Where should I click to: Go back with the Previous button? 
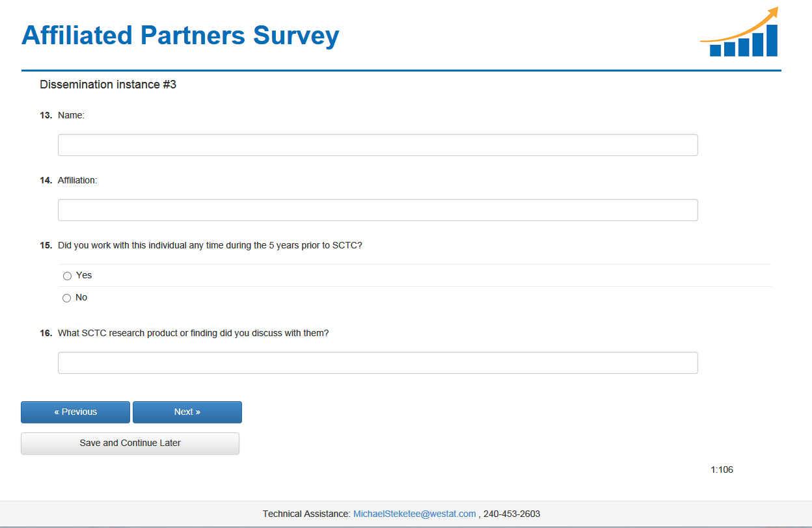(75, 412)
